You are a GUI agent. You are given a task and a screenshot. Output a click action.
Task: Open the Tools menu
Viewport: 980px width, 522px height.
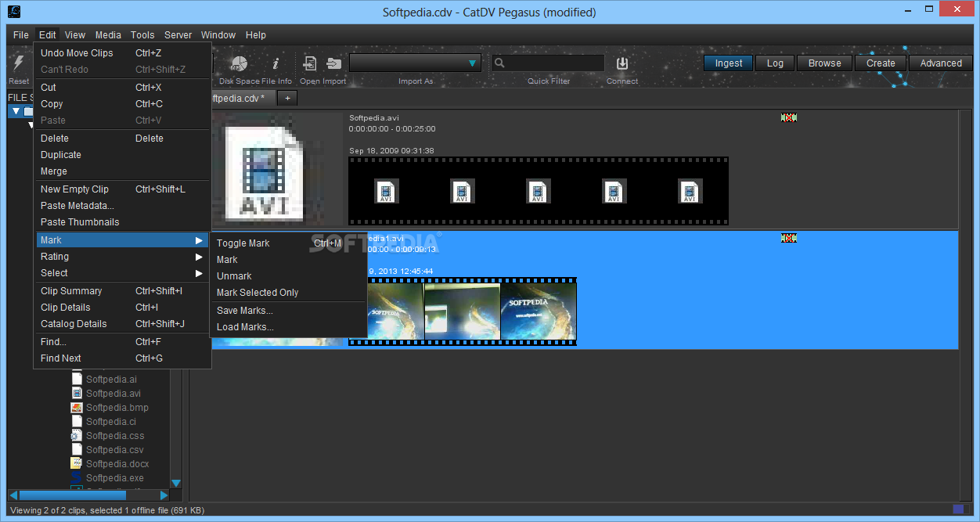[x=142, y=35]
